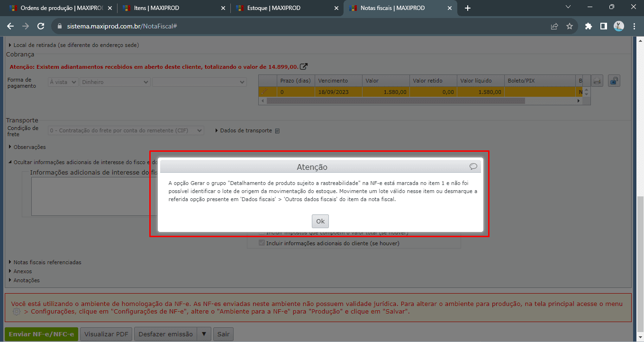Expand Notas fiscais referenciadas section
Image resolution: width=644 pixels, height=342 pixels.
(x=45, y=262)
